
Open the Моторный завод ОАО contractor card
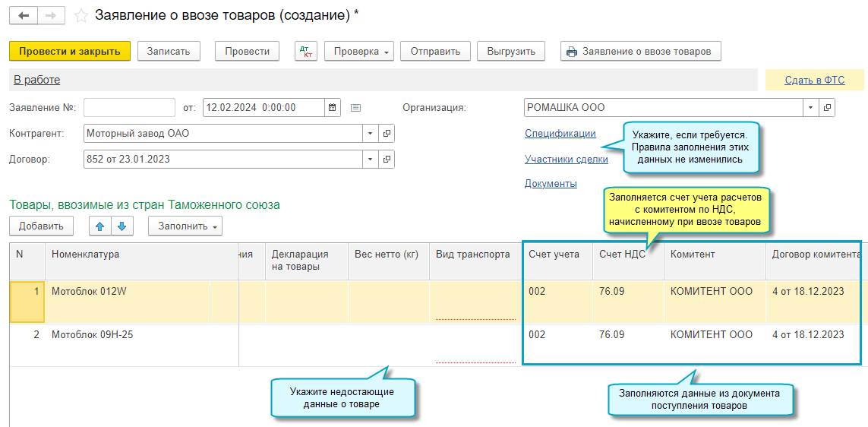click(x=387, y=134)
